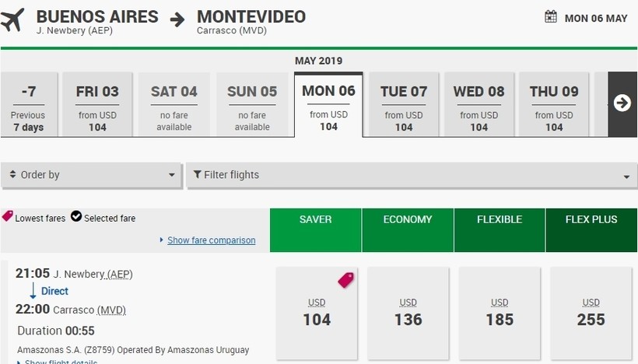Pick the USD 255 Flex Plus fare
The width and height of the screenshot is (638, 364).
591,313
